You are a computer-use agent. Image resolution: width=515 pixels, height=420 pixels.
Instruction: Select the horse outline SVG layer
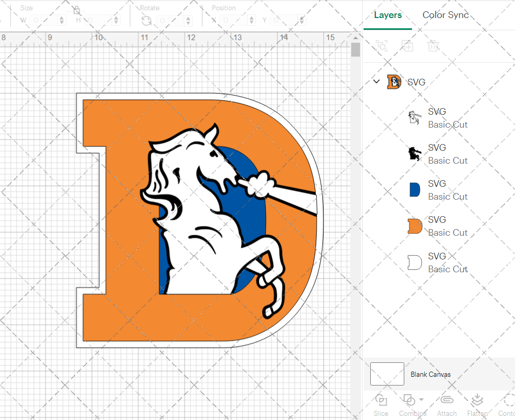(439, 118)
